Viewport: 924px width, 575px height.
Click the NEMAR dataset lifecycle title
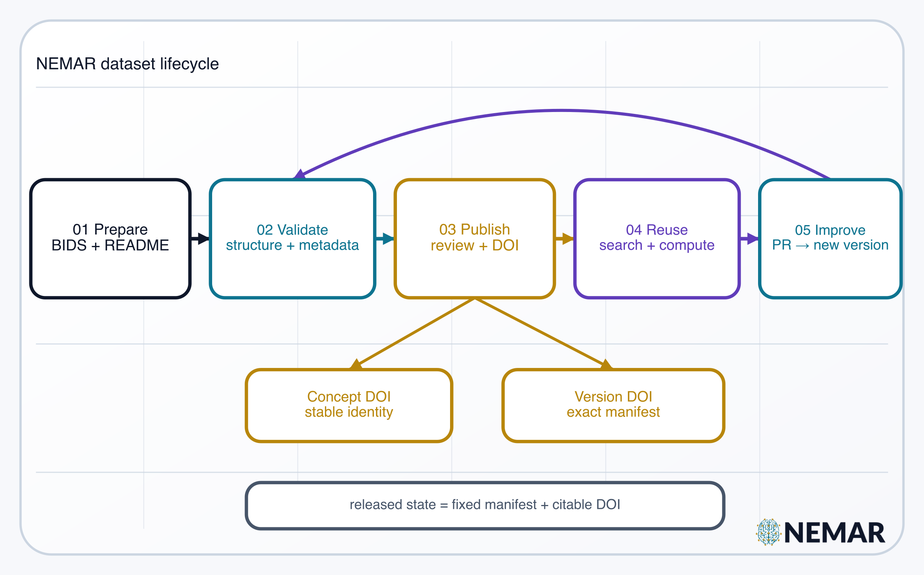pos(127,64)
